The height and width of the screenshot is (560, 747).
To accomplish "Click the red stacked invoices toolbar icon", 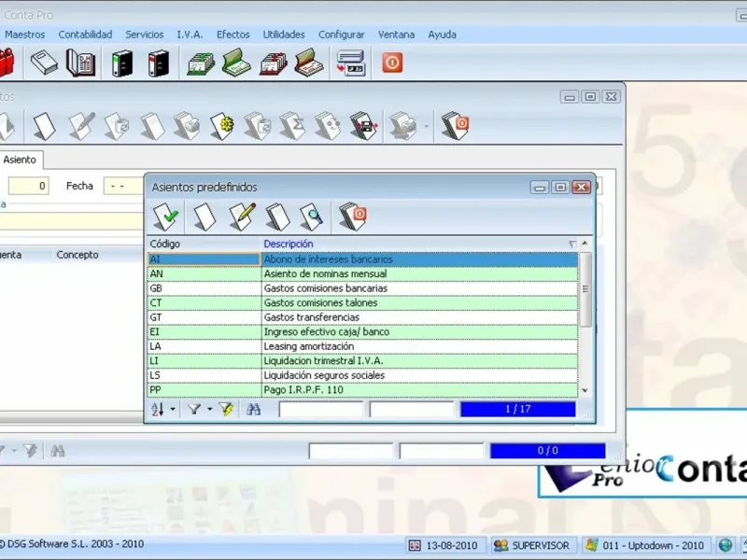I will [274, 63].
